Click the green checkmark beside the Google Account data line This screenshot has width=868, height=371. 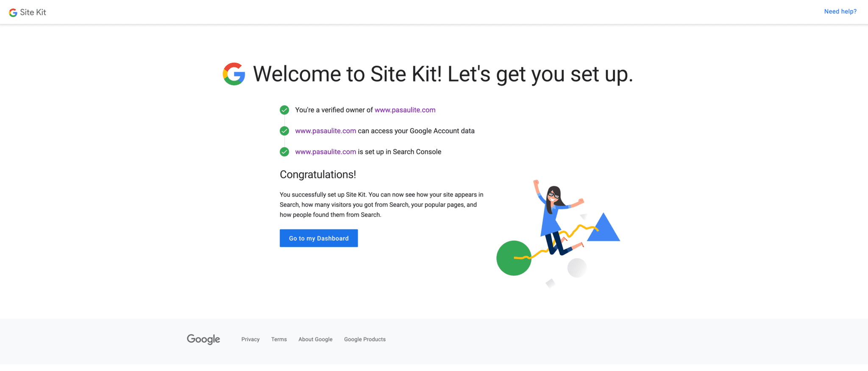point(284,131)
